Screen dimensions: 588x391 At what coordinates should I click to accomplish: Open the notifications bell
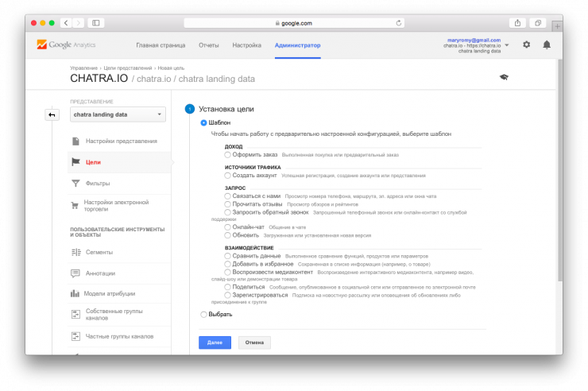[547, 45]
